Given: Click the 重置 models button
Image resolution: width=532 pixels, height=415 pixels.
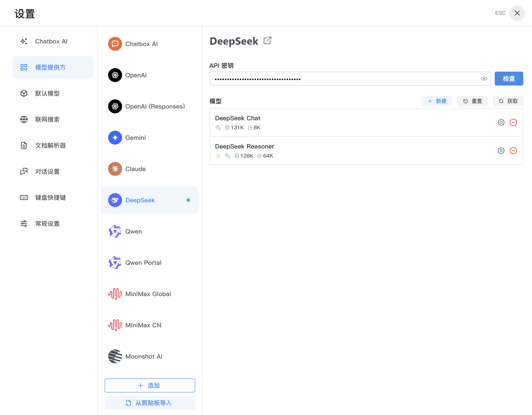Looking at the screenshot, I should [x=472, y=101].
